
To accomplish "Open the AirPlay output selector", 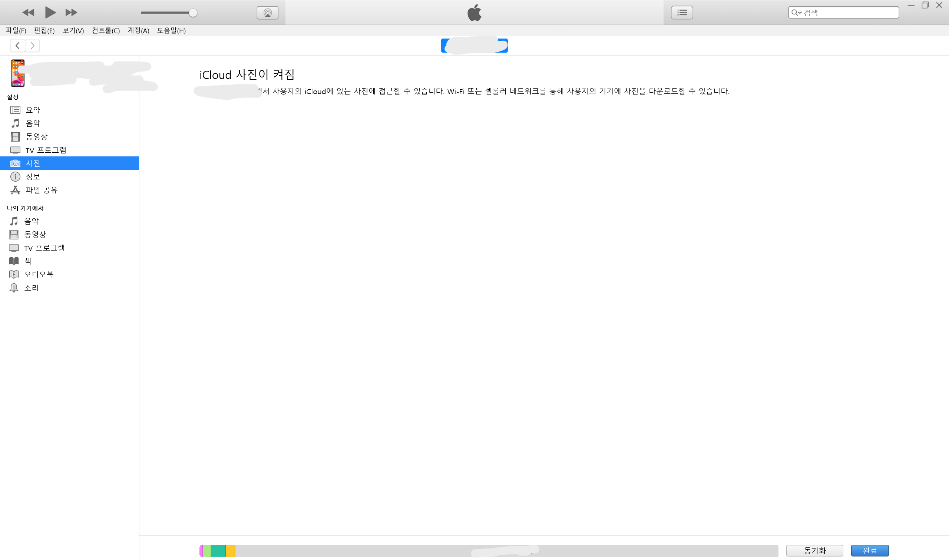I will tap(268, 13).
